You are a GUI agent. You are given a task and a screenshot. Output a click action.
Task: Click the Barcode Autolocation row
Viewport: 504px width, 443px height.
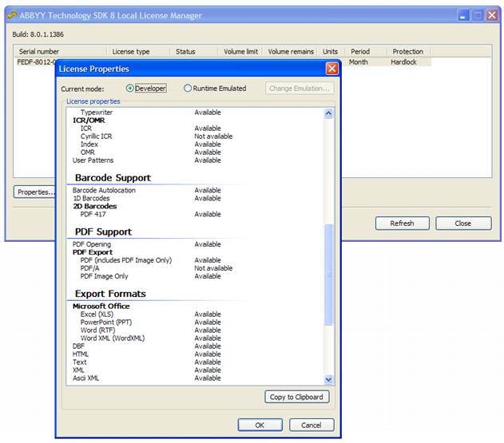point(147,190)
